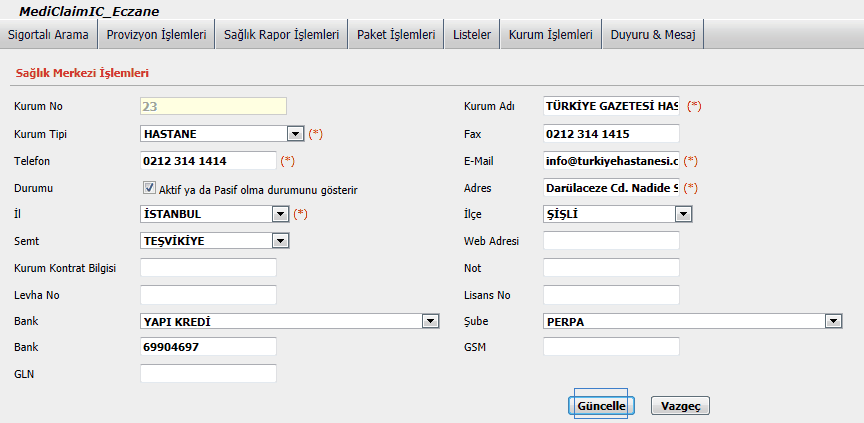Expand the Bank dropdown showing YAPI KREDİ
This screenshot has height=423, width=864.
pos(431,321)
